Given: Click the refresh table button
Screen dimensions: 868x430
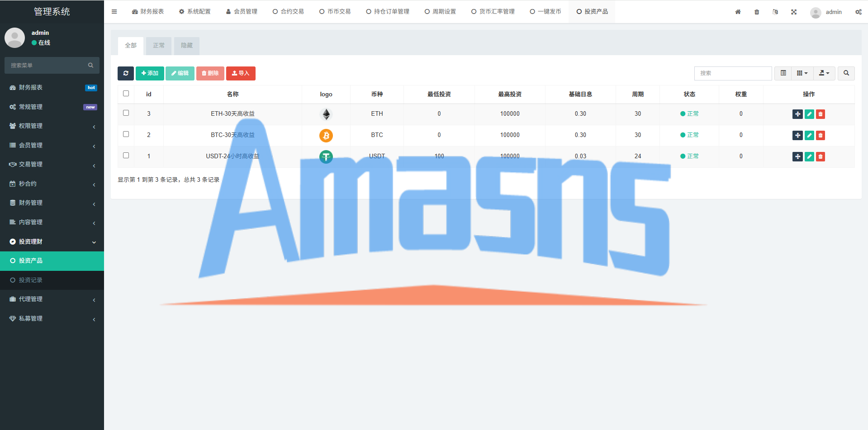Looking at the screenshot, I should pyautogui.click(x=126, y=73).
